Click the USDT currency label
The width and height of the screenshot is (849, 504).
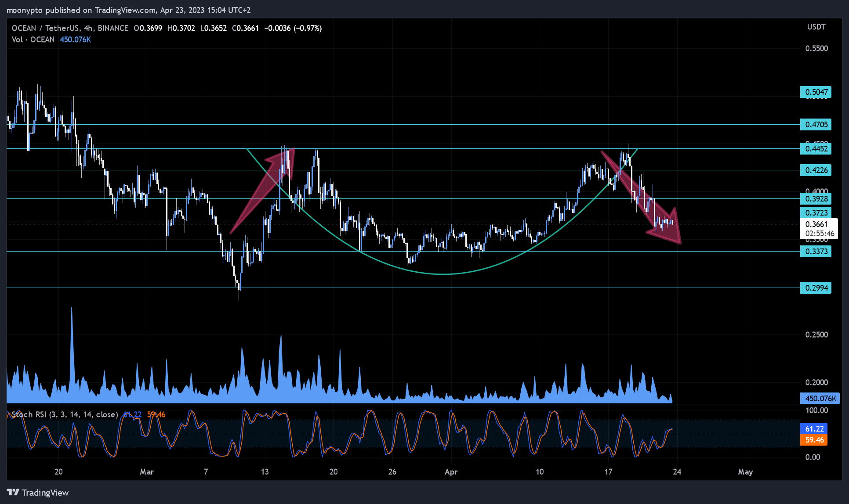point(816,27)
